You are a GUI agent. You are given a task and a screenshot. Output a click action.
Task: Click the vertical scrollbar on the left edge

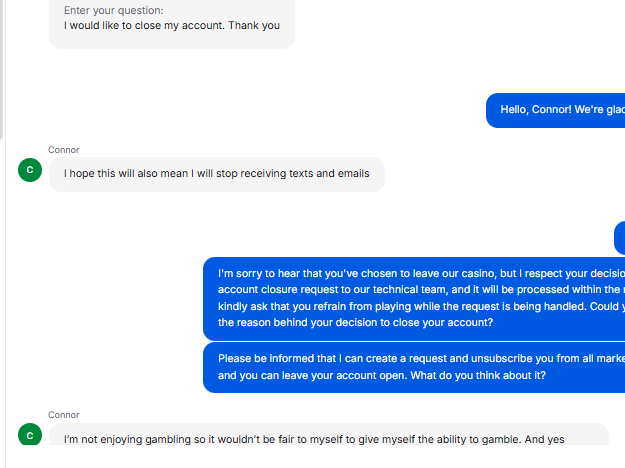3,70
